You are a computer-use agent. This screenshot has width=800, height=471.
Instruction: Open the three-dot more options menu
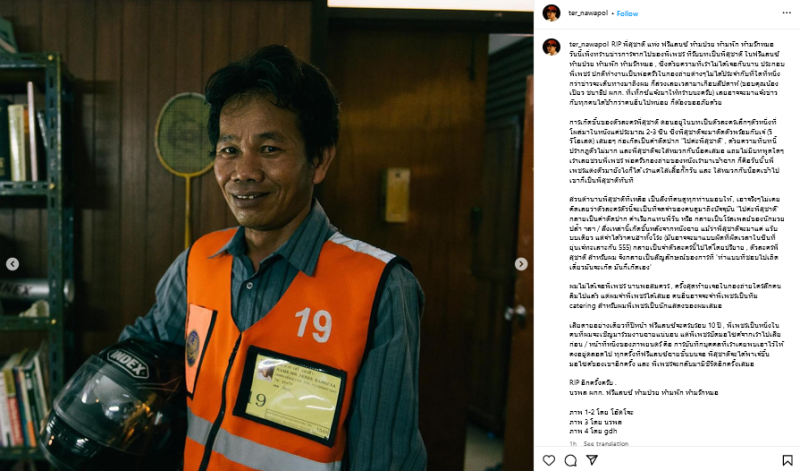(x=787, y=13)
